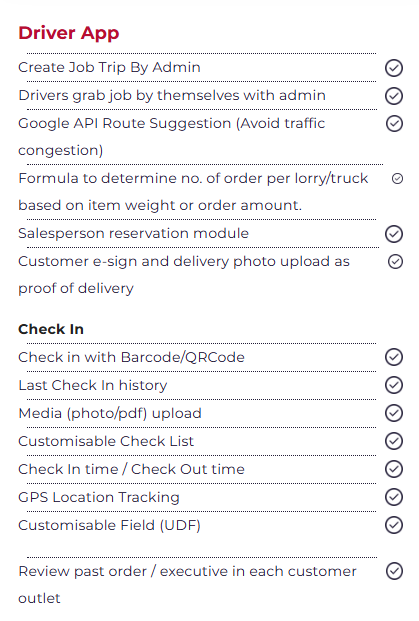The height and width of the screenshot is (621, 419).
Task: Select the Check In section heading
Action: [x=51, y=329]
